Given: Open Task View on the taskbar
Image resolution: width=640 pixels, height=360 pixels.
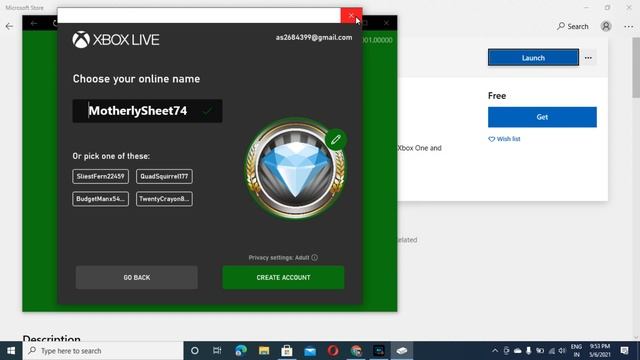Looking at the screenshot, I should [x=217, y=351].
